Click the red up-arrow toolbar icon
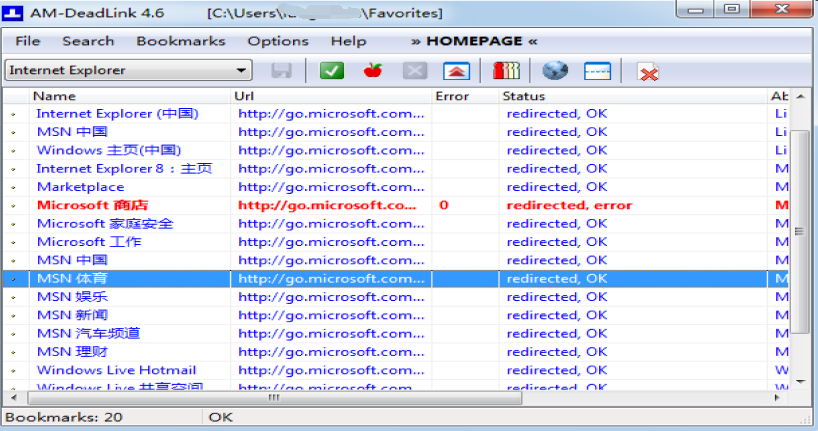 click(455, 71)
